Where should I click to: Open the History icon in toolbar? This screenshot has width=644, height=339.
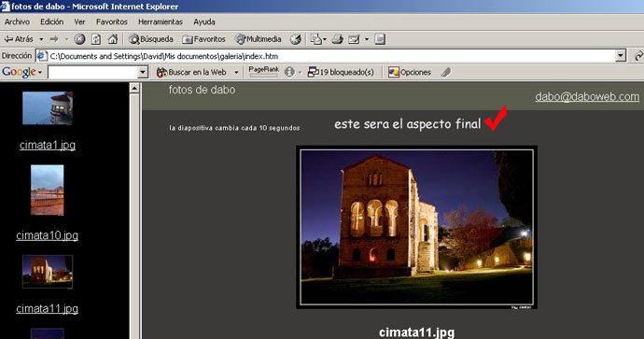[x=295, y=39]
